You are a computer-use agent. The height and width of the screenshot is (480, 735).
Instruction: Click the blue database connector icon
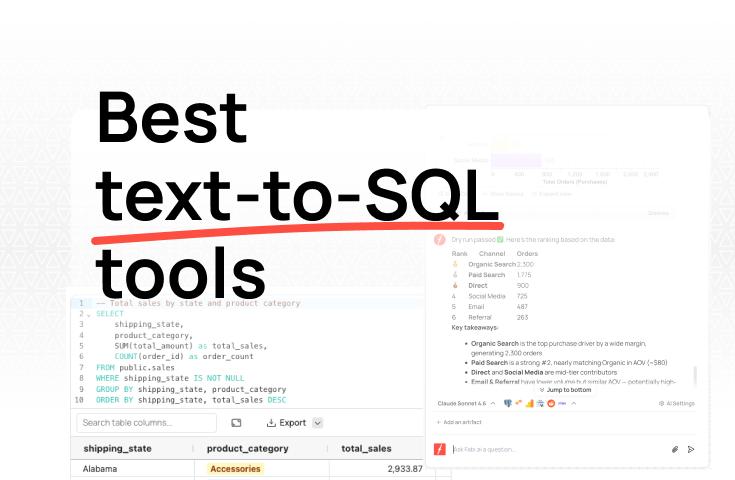coord(540,403)
